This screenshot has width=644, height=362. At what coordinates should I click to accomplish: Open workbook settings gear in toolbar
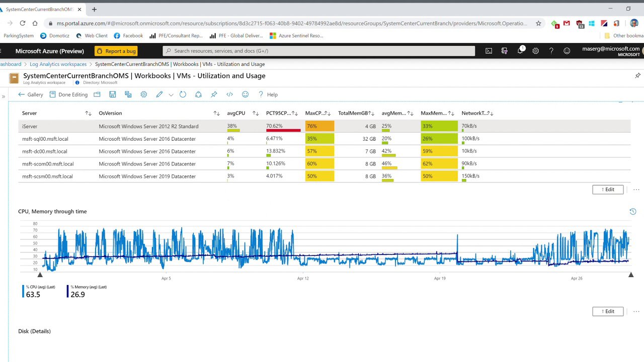point(144,95)
